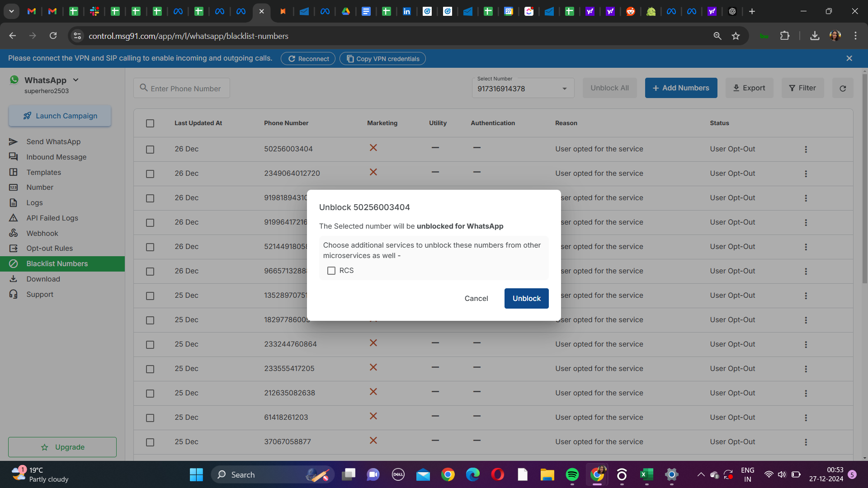Open the Templates sidebar item
Screen dimensions: 868x488
[43, 172]
